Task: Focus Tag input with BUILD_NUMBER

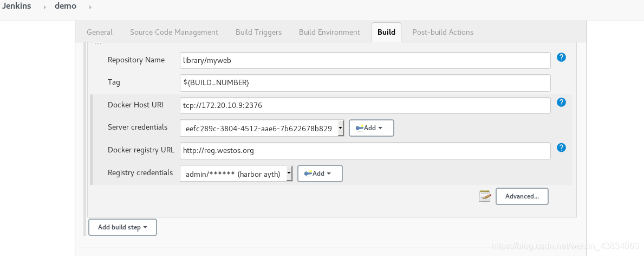Action: pos(365,83)
